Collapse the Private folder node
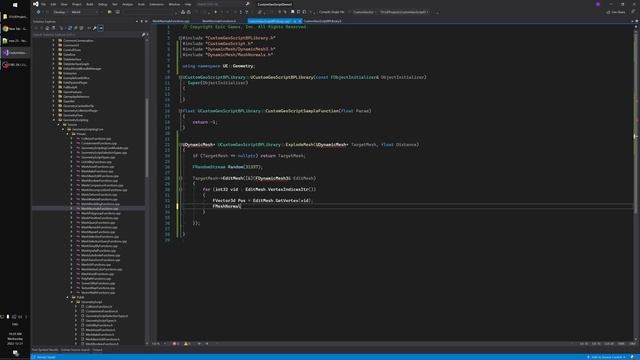The height and width of the screenshot is (360, 640). tap(68, 134)
